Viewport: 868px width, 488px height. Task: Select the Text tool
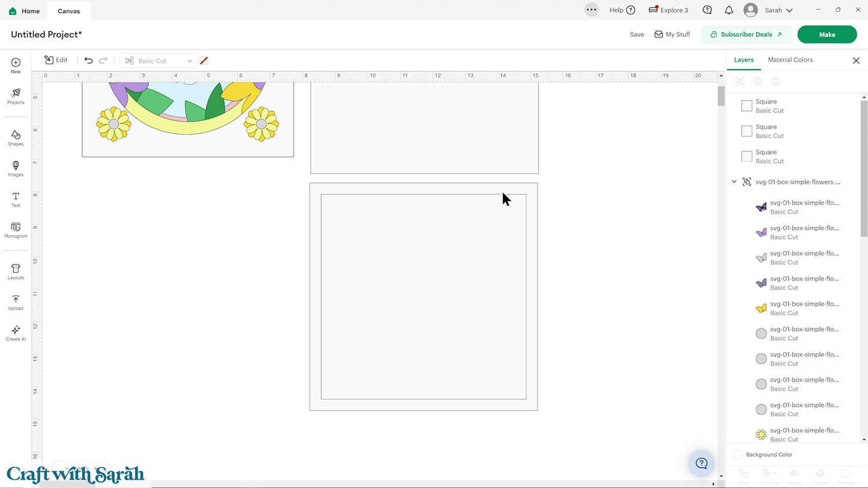[16, 199]
